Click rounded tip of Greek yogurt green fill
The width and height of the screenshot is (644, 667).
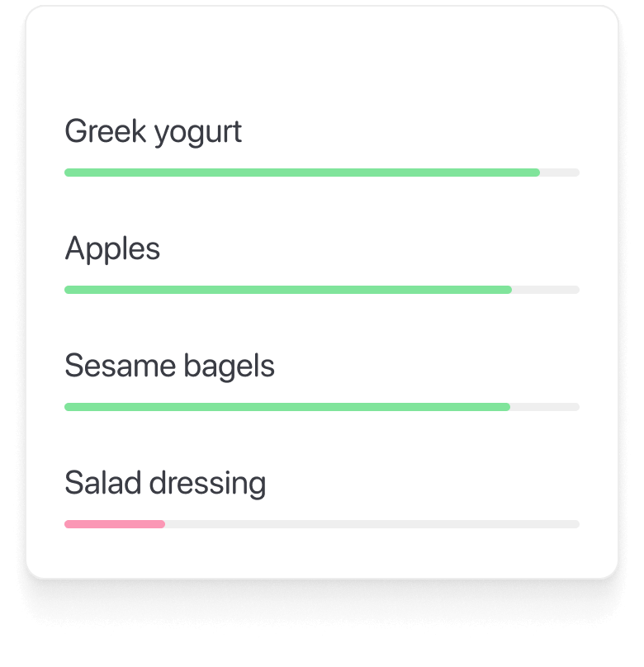click(x=537, y=173)
